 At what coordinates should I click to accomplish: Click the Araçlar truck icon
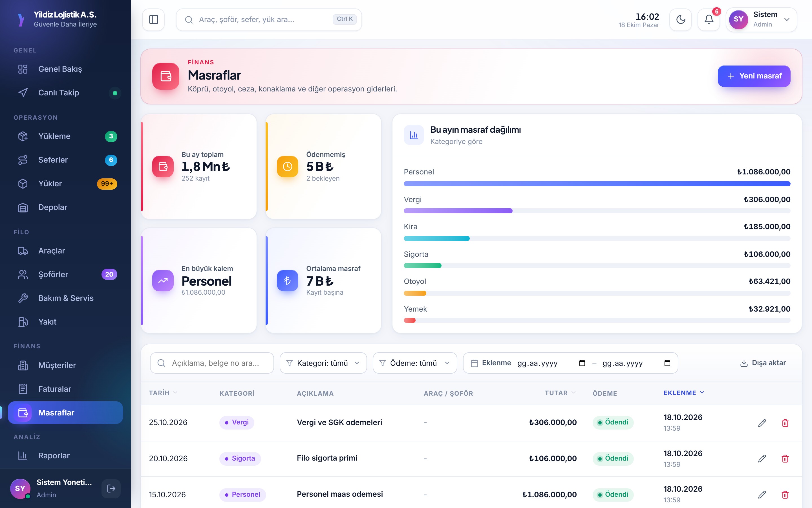point(23,251)
